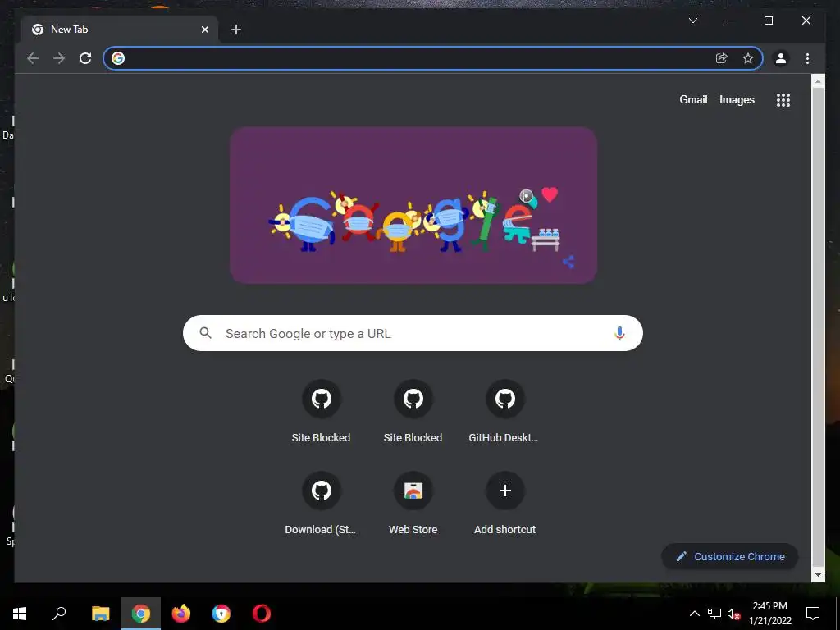
Task: Select the New Tab tab
Action: point(120,30)
